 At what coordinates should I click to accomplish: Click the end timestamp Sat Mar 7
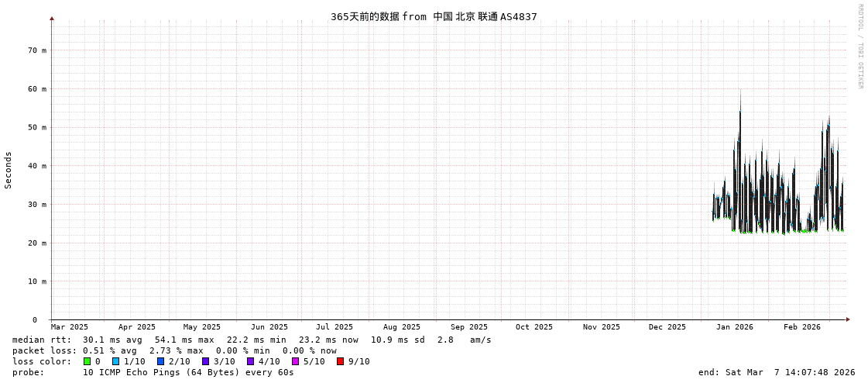(776, 372)
